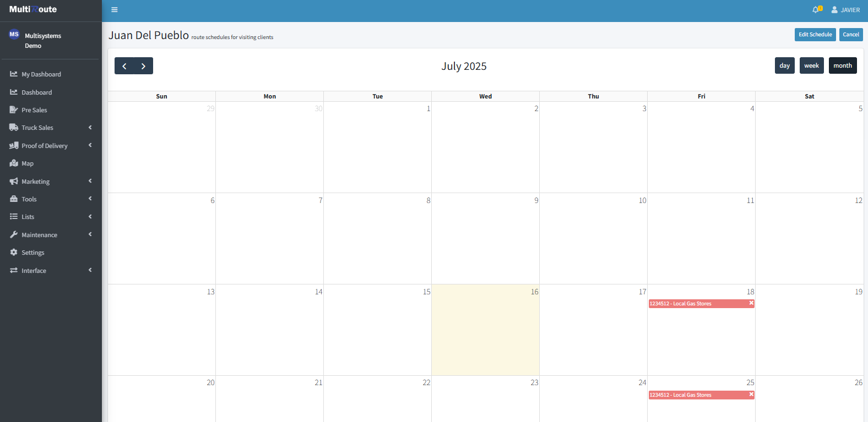This screenshot has width=868, height=422.
Task: Open Map from the sidebar
Action: coord(28,163)
